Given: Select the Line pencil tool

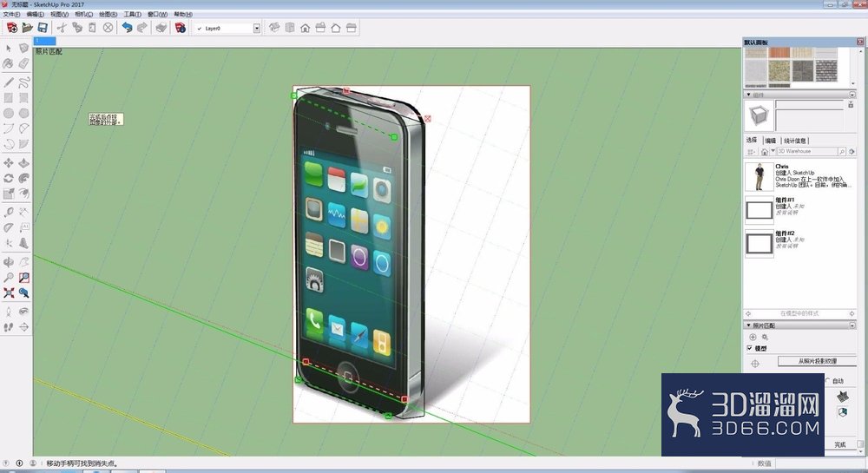Looking at the screenshot, I should 9,82.
